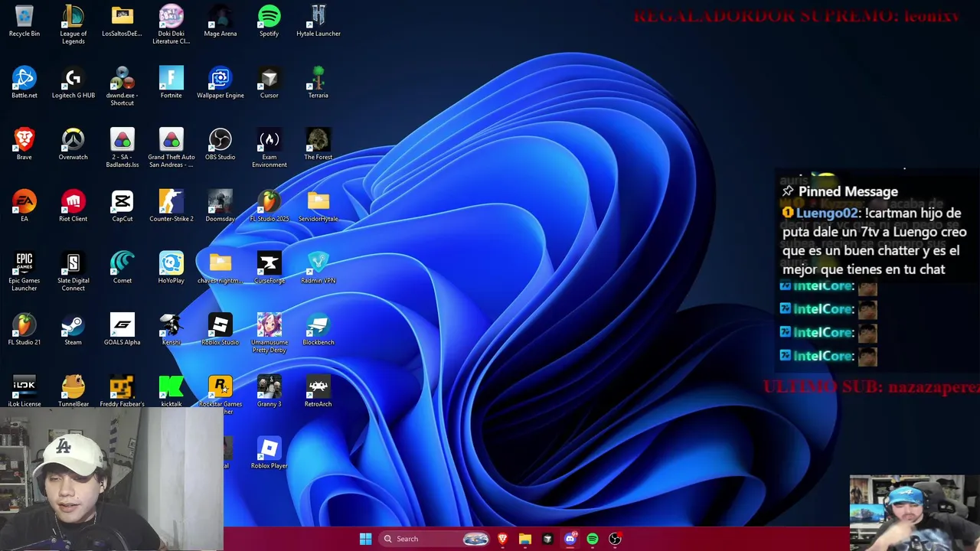
Task: Open CapCut desktop shortcut
Action: click(122, 206)
